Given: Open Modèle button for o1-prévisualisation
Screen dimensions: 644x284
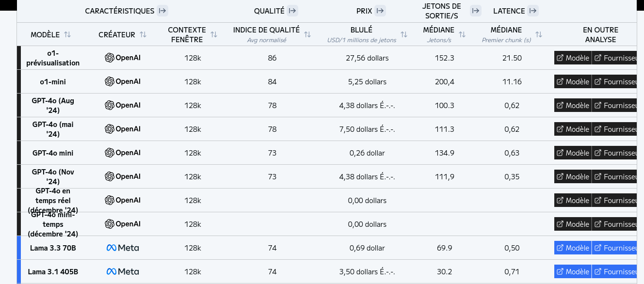Looking at the screenshot, I should coord(573,58).
